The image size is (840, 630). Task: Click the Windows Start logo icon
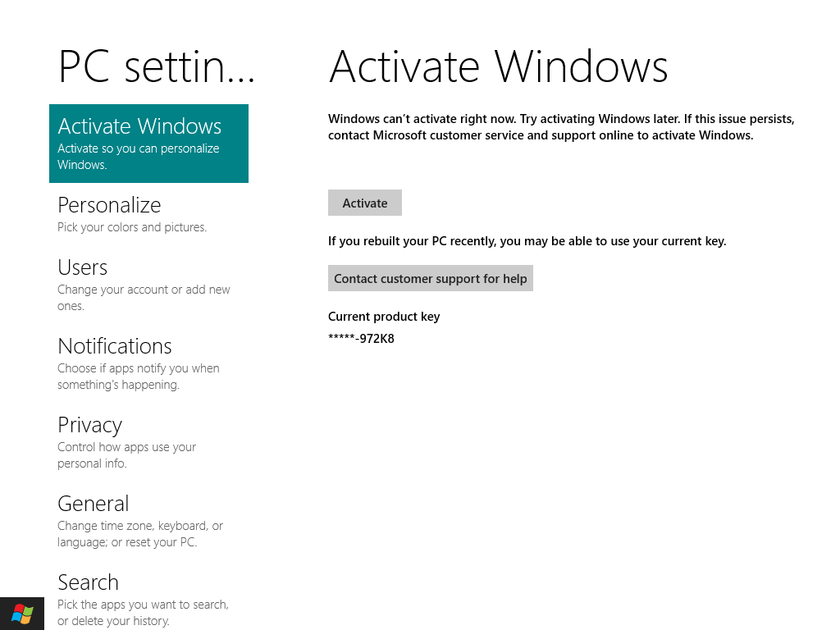coord(22,614)
